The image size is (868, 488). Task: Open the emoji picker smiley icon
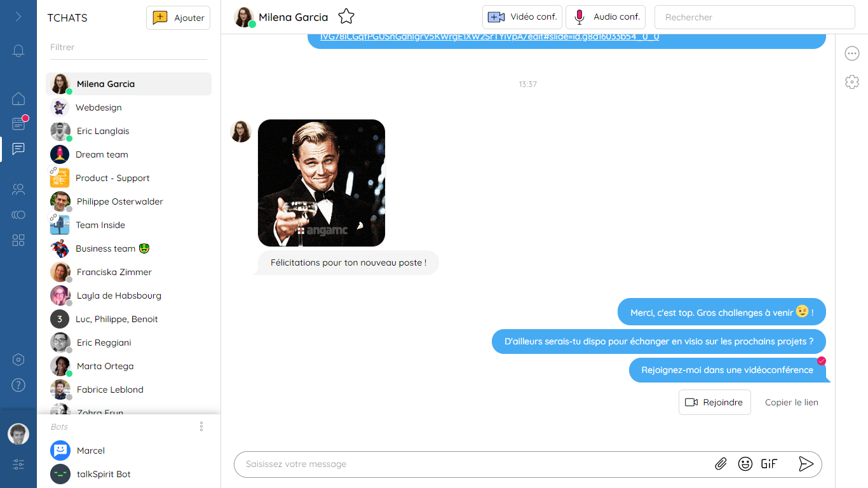745,464
